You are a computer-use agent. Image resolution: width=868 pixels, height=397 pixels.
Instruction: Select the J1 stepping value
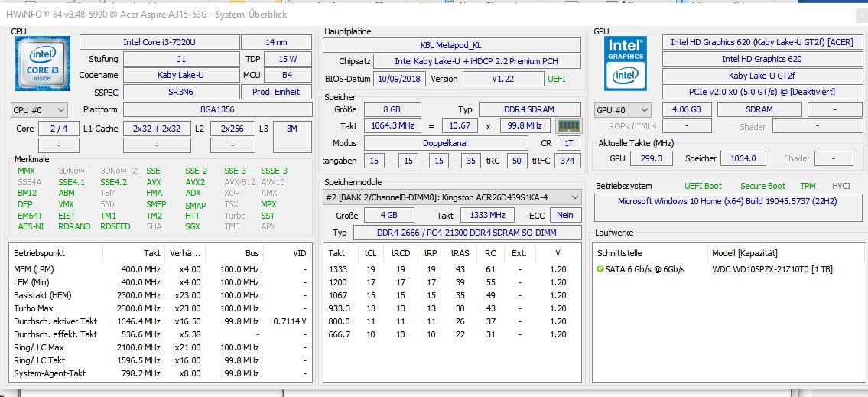click(181, 59)
